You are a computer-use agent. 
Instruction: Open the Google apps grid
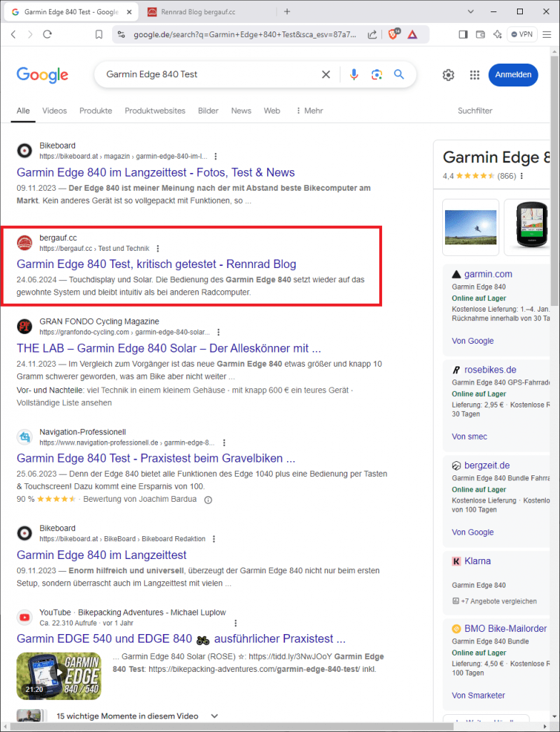(x=474, y=75)
